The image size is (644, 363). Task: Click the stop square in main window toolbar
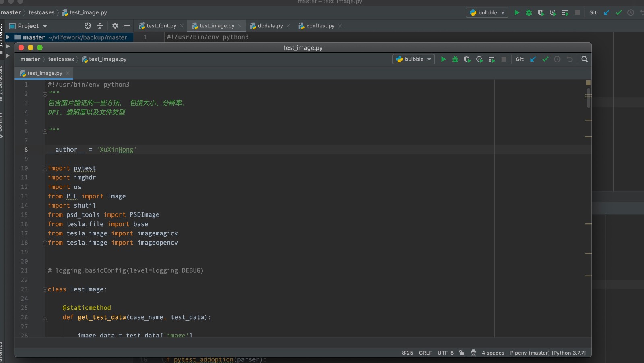(x=577, y=13)
